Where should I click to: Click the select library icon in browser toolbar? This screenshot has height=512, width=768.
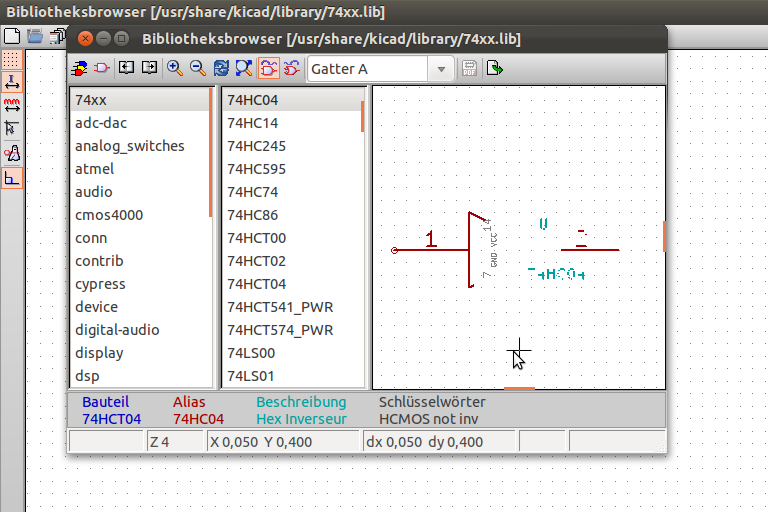[x=79, y=69]
